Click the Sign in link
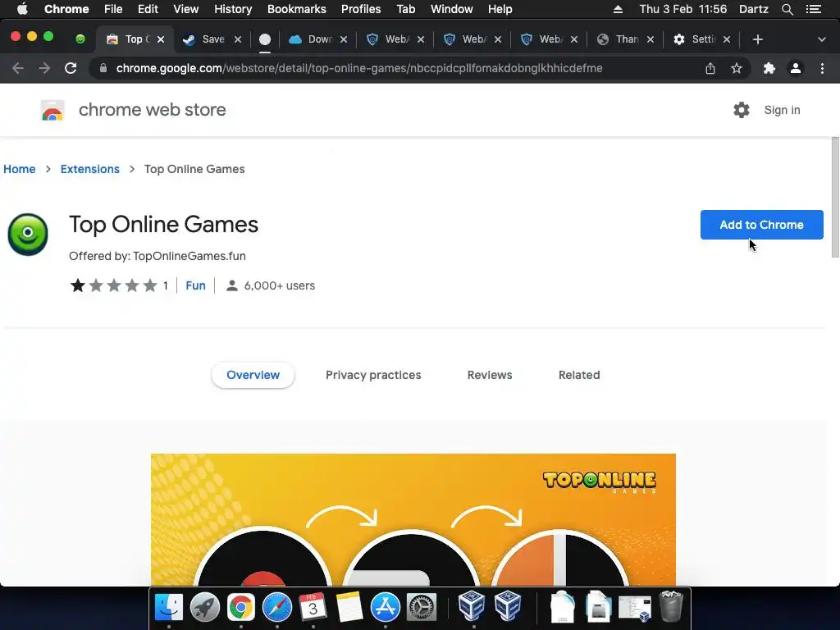This screenshot has width=840, height=630. (x=782, y=110)
